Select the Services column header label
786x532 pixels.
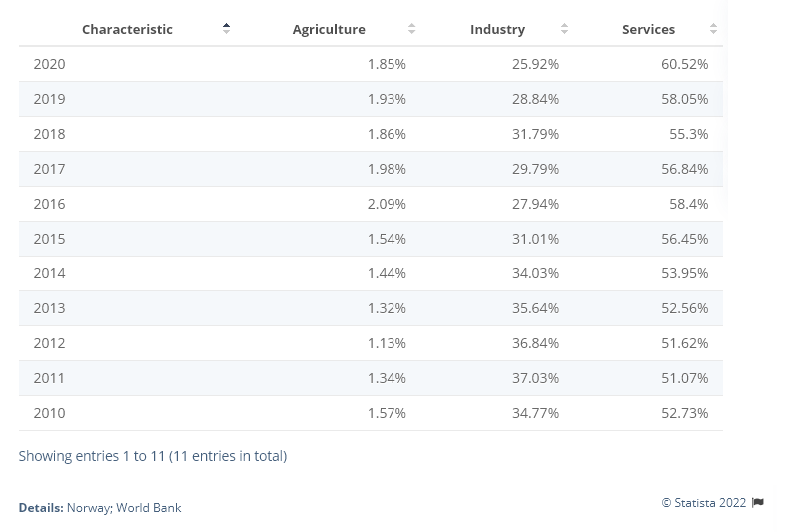(x=648, y=29)
